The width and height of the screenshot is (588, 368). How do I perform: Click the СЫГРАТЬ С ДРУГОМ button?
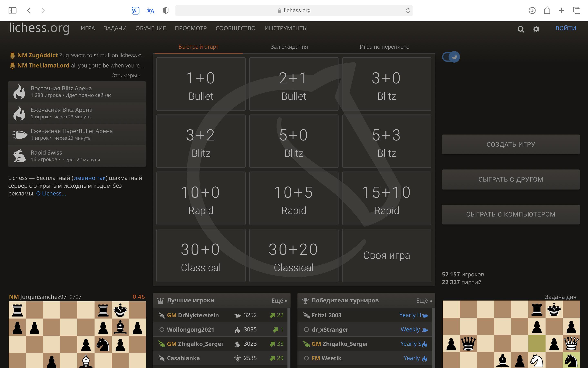tap(511, 179)
